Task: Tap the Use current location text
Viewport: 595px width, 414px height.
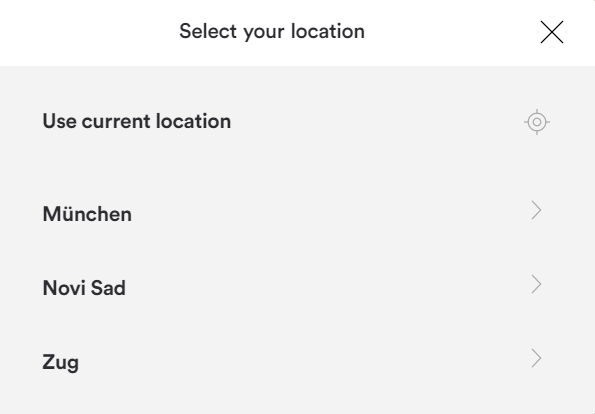Action: click(137, 121)
